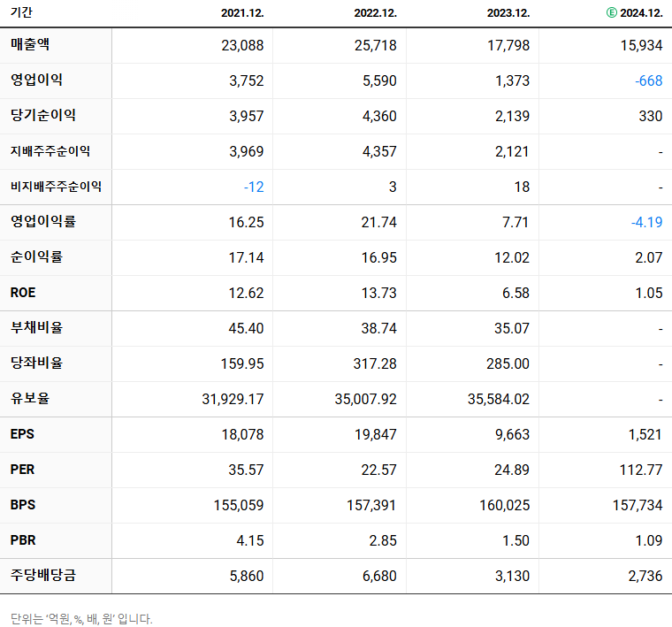
Task: Click the 매출액 value 25,718
Action: point(376,45)
